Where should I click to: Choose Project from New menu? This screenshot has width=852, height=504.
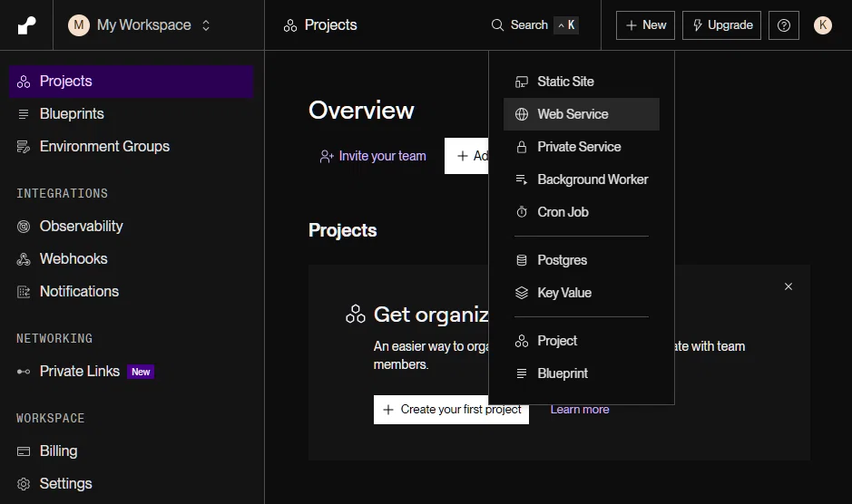pos(582,341)
